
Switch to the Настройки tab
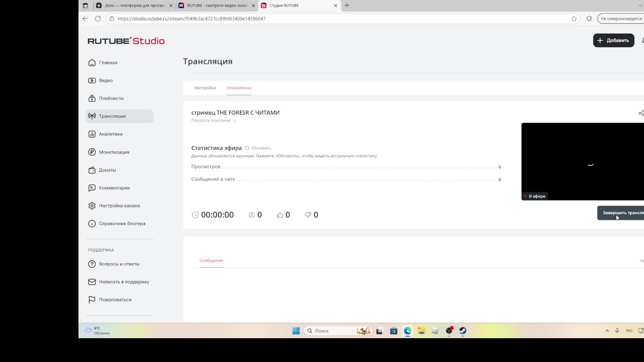205,88
